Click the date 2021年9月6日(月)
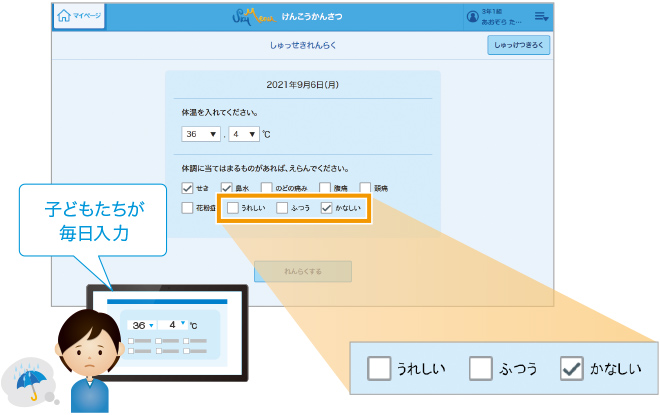The image size is (660, 415). [303, 85]
